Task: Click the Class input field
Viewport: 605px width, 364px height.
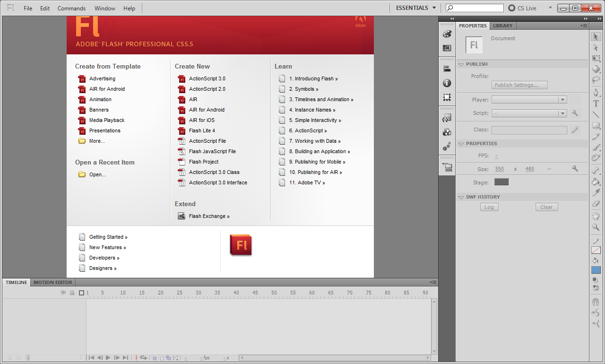Action: (x=529, y=130)
